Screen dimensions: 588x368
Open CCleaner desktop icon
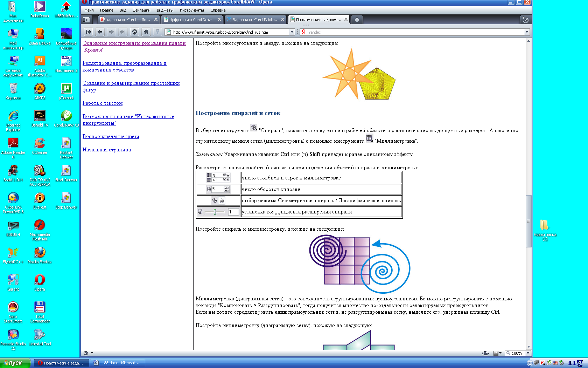[x=40, y=146]
